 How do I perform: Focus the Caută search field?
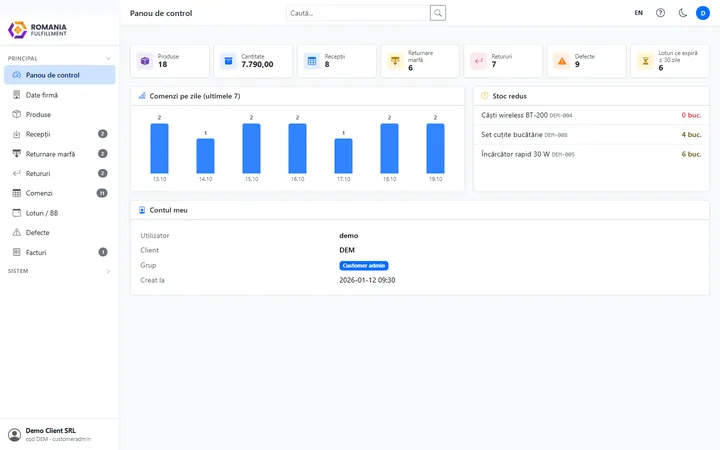[x=358, y=13]
